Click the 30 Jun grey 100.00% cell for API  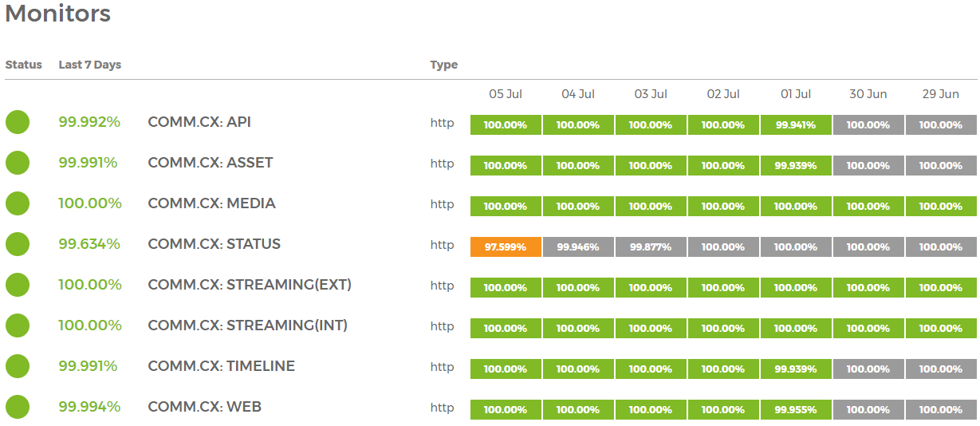868,125
